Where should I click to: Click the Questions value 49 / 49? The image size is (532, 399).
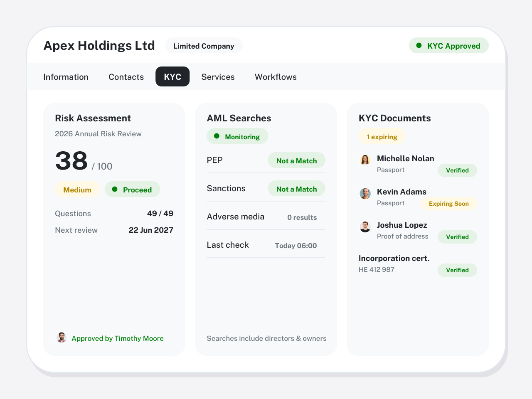point(160,213)
